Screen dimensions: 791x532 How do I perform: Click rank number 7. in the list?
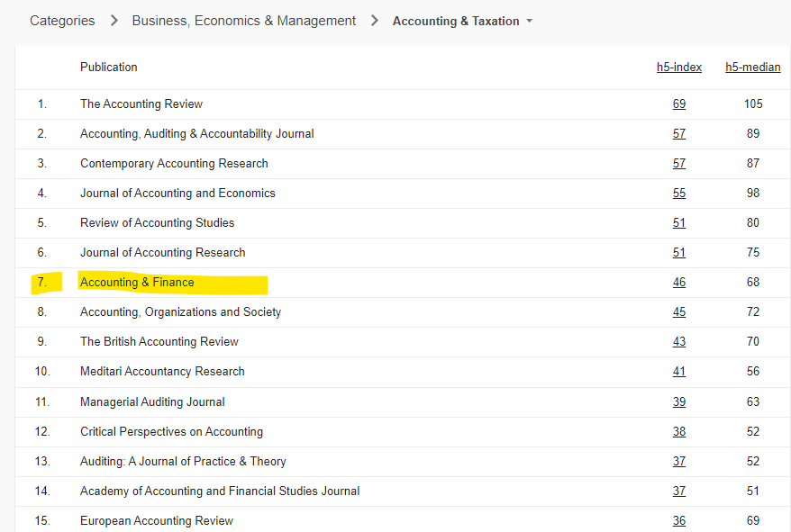click(42, 283)
